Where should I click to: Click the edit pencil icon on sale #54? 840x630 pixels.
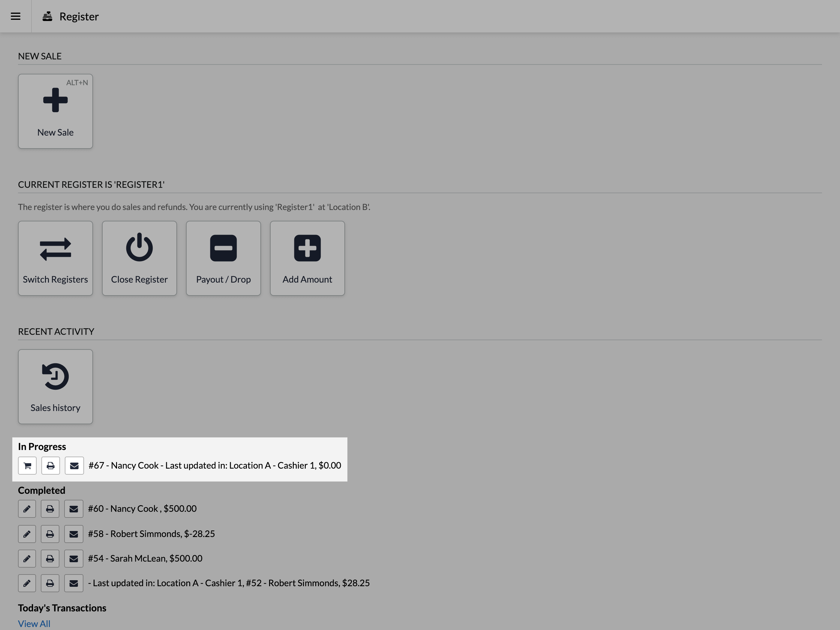click(27, 559)
